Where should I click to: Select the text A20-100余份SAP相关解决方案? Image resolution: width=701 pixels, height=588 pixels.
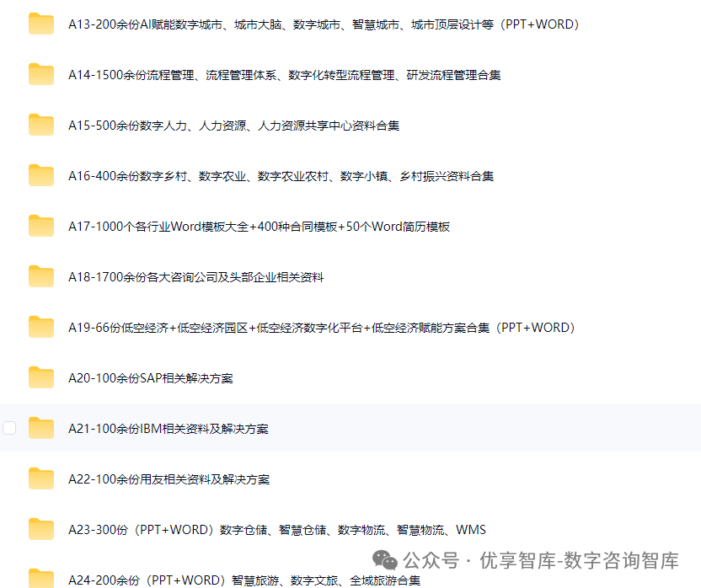click(151, 378)
